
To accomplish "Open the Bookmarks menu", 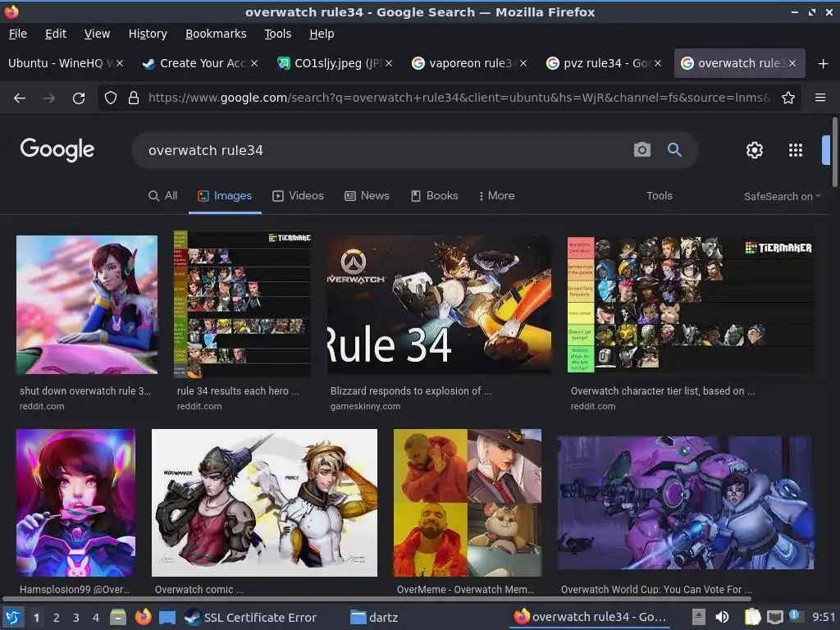I will pyautogui.click(x=216, y=34).
